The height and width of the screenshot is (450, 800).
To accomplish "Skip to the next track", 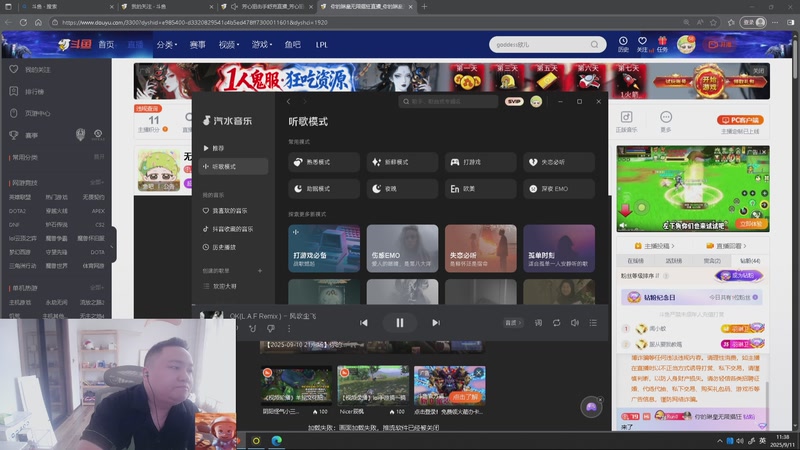I will click(436, 322).
